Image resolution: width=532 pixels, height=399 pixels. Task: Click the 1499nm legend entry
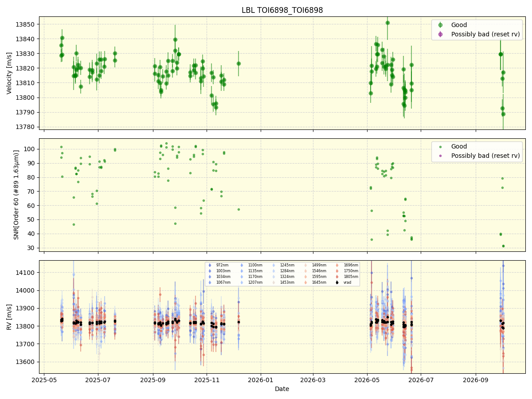319,265
